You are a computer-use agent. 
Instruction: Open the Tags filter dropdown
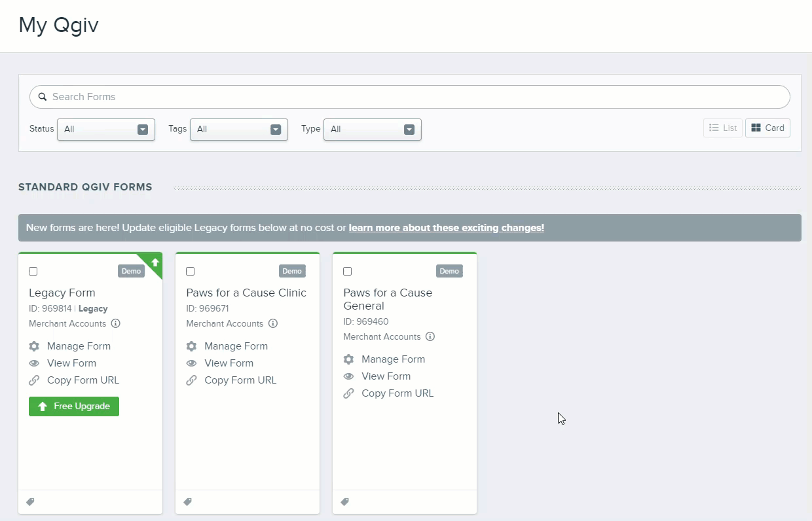pyautogui.click(x=239, y=130)
